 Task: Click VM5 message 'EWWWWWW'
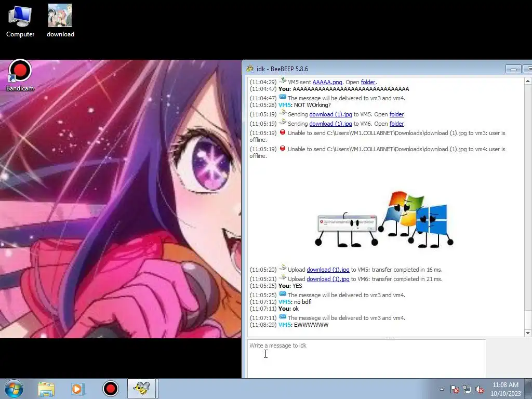(x=311, y=325)
